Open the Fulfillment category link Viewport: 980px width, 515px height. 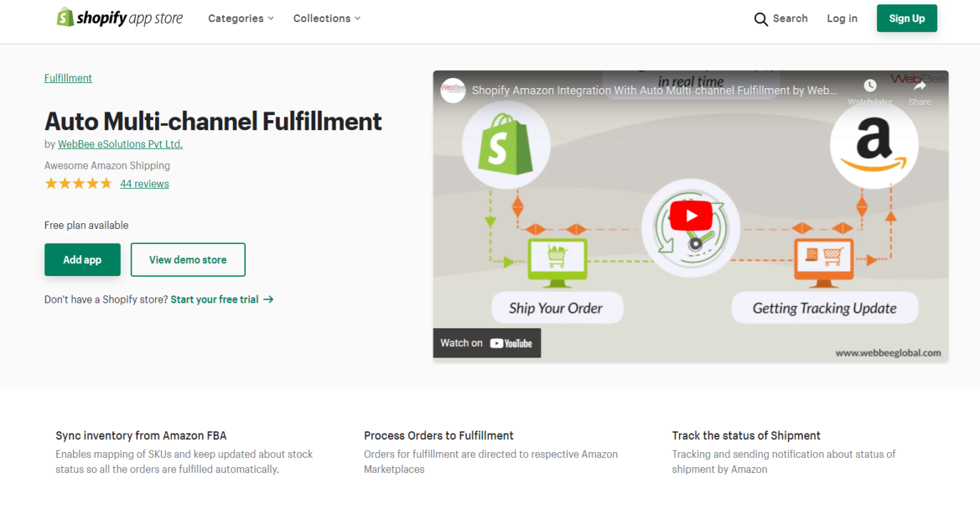coord(68,78)
